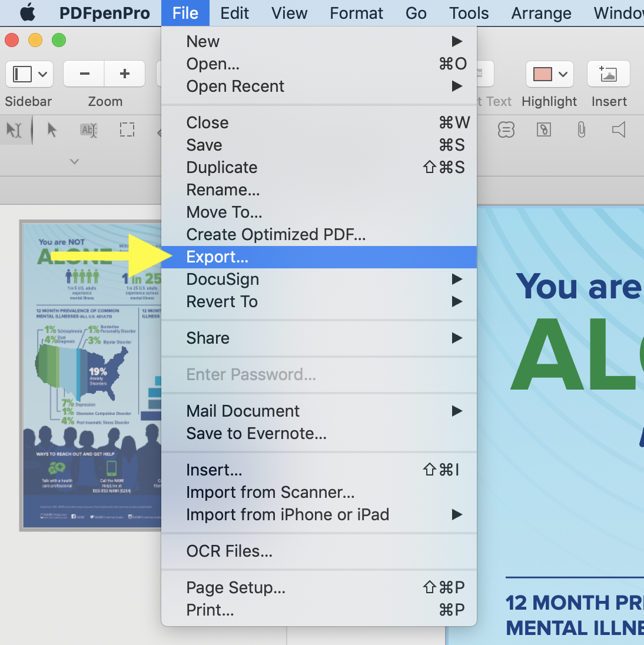Click the pink Highlight color swatch
Screen dimensions: 644x645
542,75
